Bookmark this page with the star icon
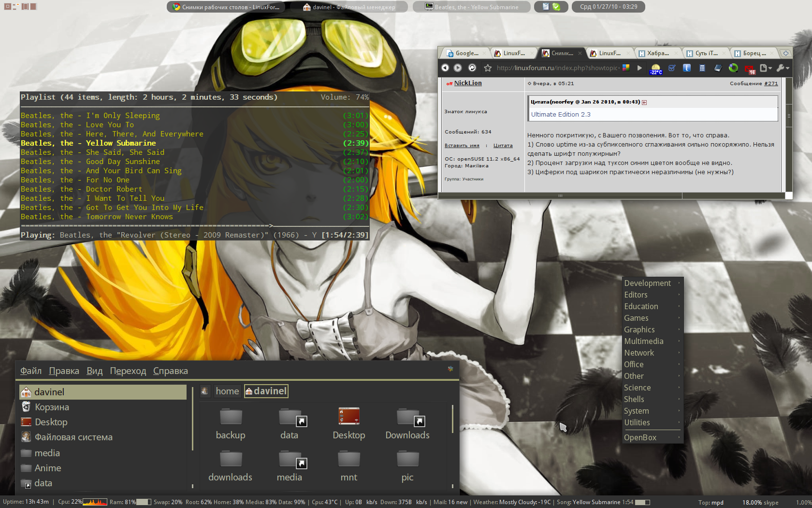The height and width of the screenshot is (508, 812). [x=488, y=68]
